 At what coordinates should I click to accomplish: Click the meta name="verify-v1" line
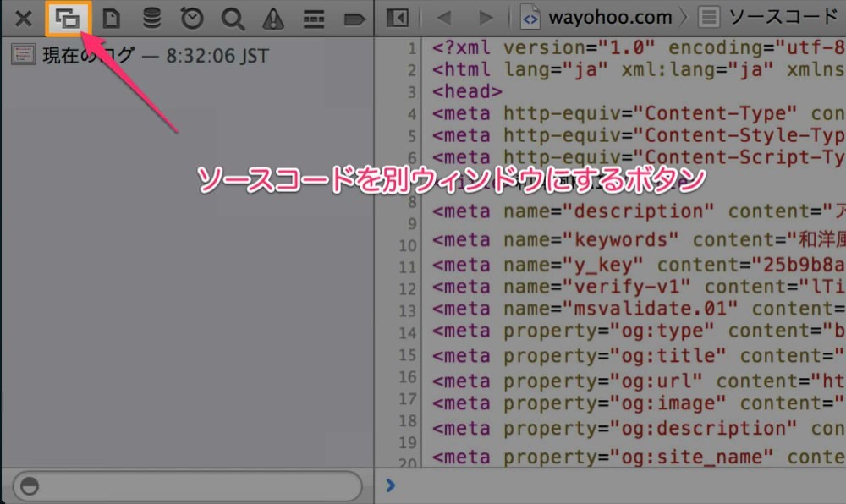[x=638, y=287]
